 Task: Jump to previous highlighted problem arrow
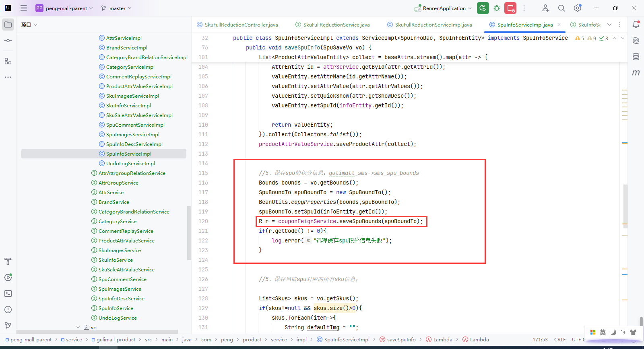[x=614, y=38]
